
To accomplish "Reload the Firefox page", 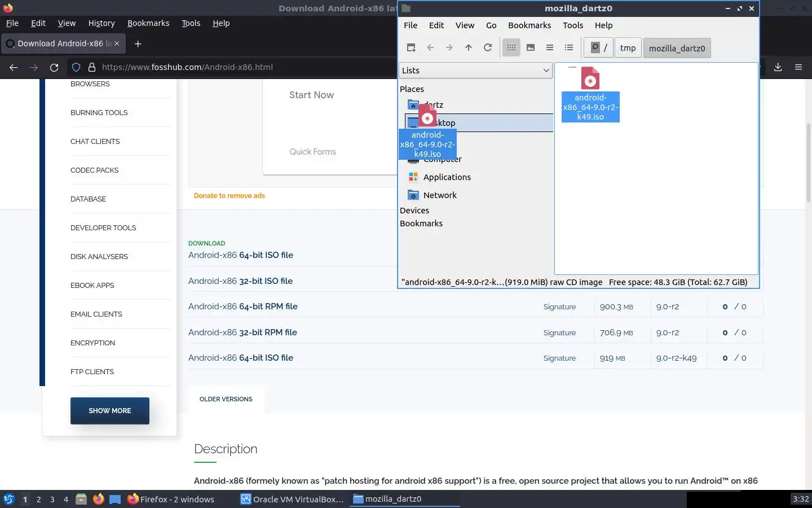I will pyautogui.click(x=54, y=67).
